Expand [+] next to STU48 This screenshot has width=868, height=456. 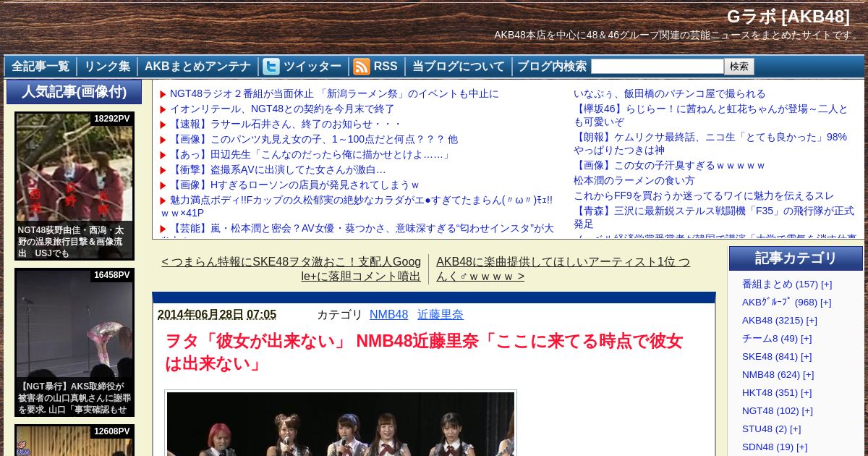coord(796,428)
